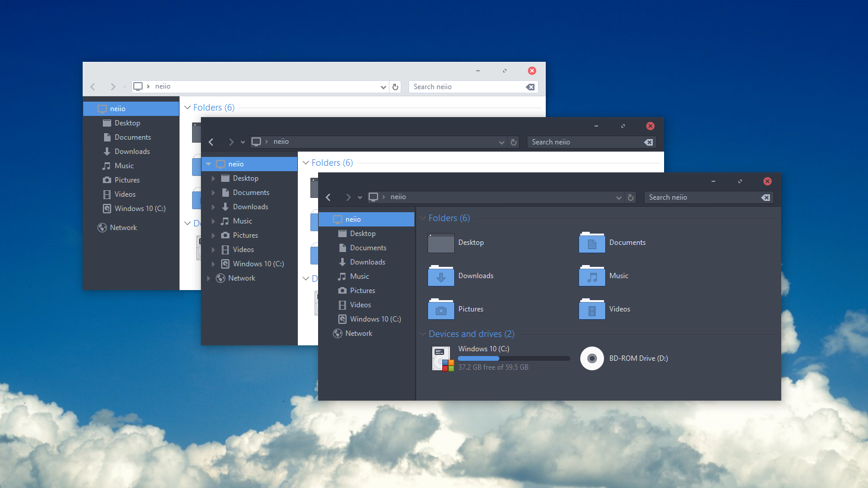Collapse the Folders (6) group in the front window
Screen dimensions: 868x488
point(423,218)
